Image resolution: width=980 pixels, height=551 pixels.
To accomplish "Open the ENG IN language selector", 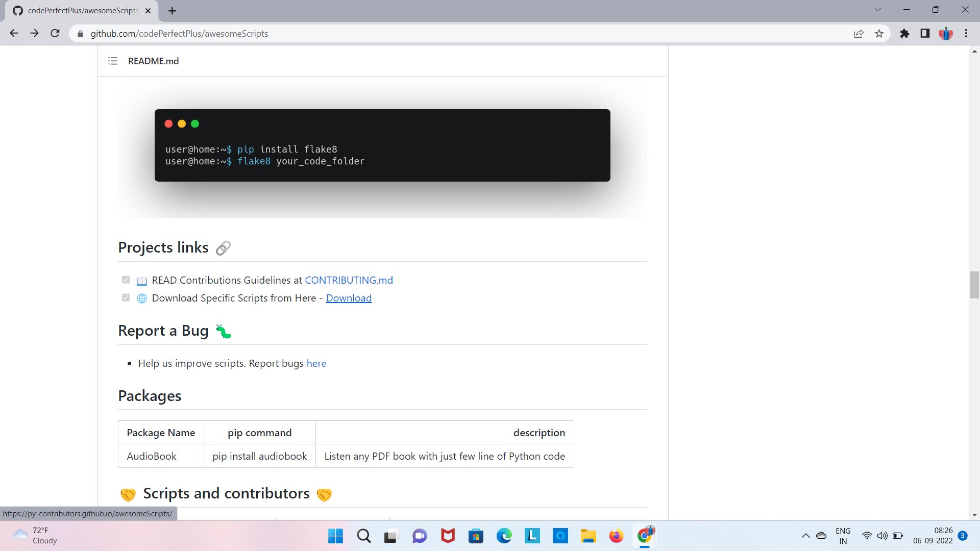I will click(843, 535).
